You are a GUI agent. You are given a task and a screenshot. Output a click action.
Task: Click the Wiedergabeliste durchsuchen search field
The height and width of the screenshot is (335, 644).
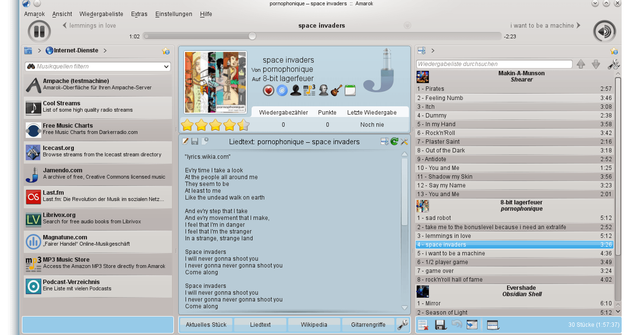494,64
